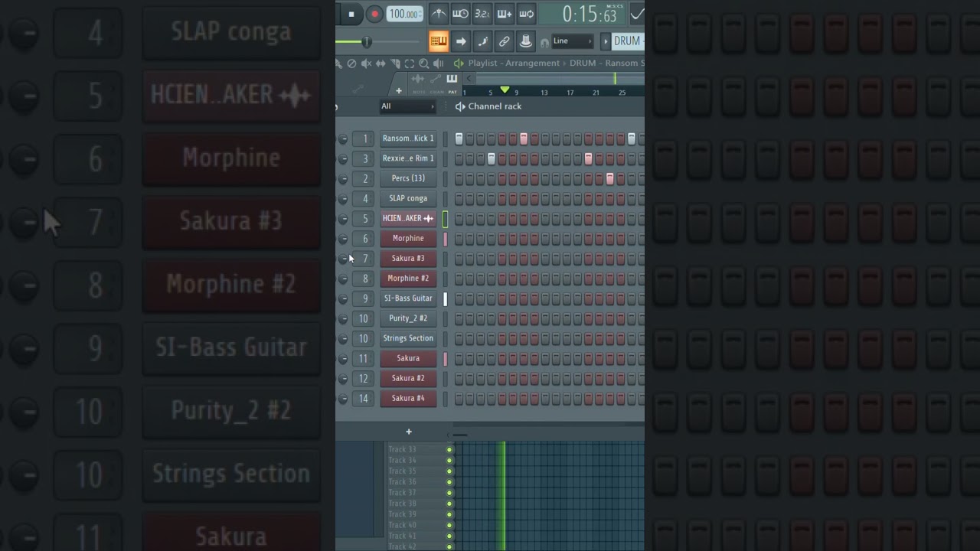Toggle step editing footprint icon

[x=482, y=41]
